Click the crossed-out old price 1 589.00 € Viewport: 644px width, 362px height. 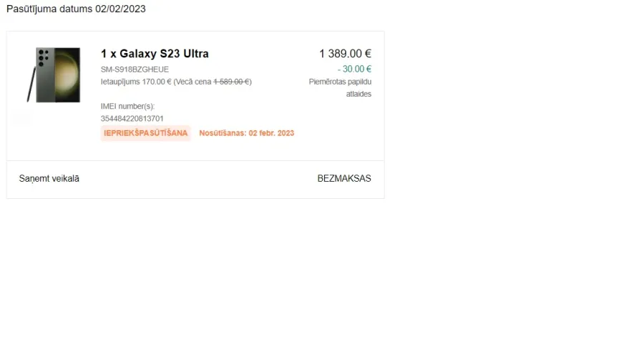coord(231,82)
